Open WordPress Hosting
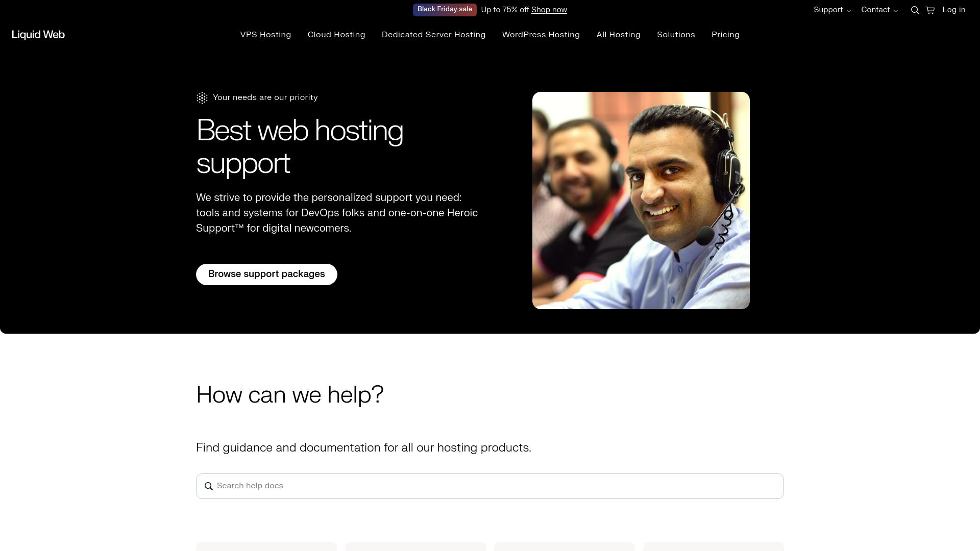Screen dimensions: 980x551 tap(541, 35)
